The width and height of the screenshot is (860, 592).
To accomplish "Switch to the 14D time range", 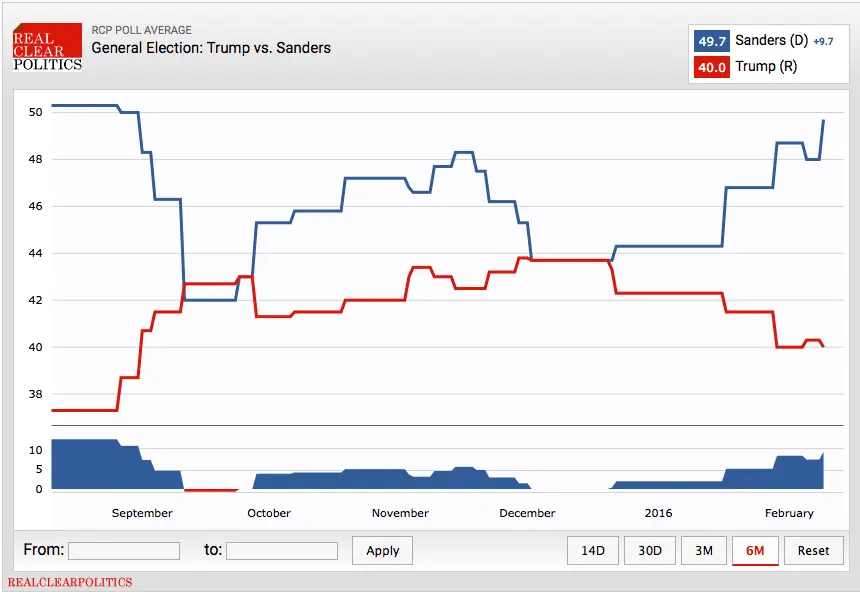I will tap(592, 550).
